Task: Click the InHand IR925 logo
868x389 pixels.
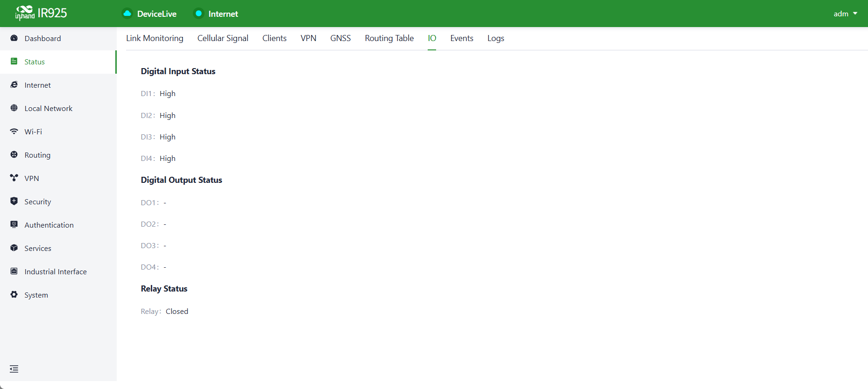Action: [41, 13]
